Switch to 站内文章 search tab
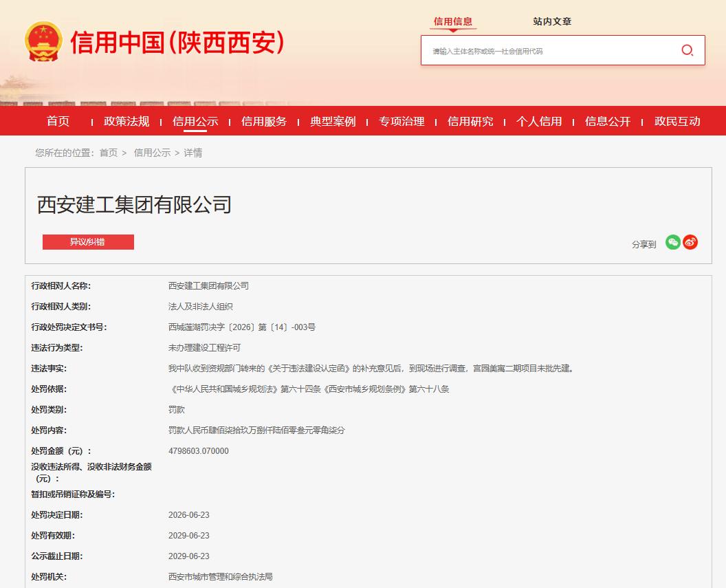Viewport: 726px width, 588px height. pyautogui.click(x=552, y=22)
